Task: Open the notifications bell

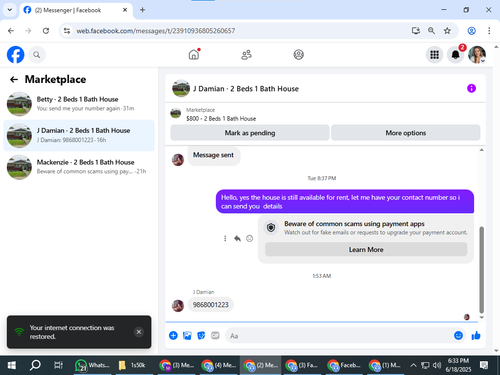Action: [455, 55]
